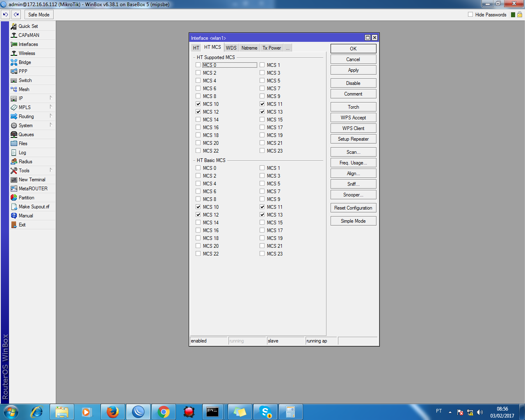The width and height of the screenshot is (525, 420).
Task: Show more tabs with the ellipsis tab
Action: point(288,48)
